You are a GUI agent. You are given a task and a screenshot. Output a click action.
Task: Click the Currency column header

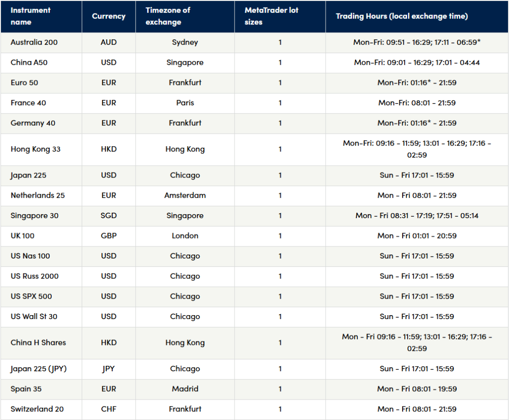tap(108, 16)
